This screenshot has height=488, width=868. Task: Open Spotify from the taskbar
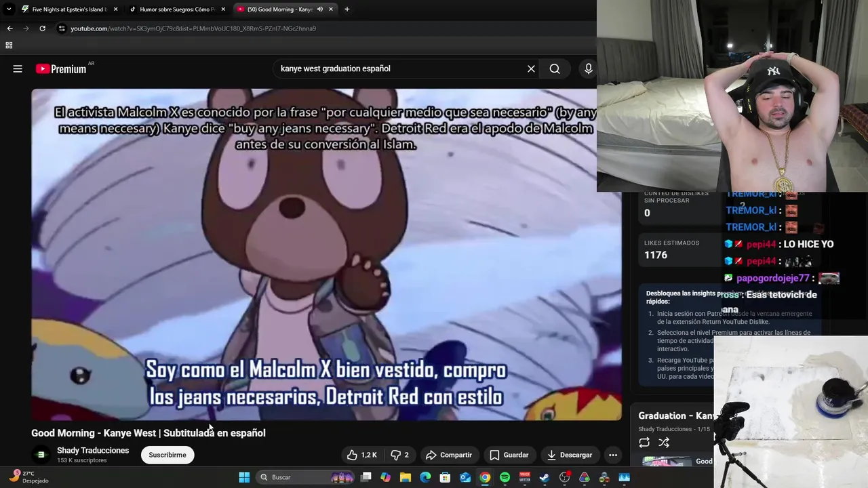[x=505, y=477]
